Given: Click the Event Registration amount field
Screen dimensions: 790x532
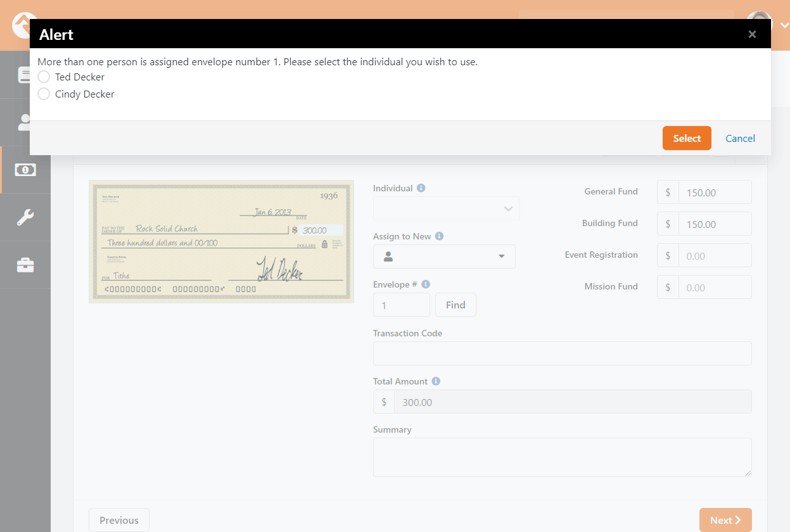Looking at the screenshot, I should pyautogui.click(x=715, y=255).
